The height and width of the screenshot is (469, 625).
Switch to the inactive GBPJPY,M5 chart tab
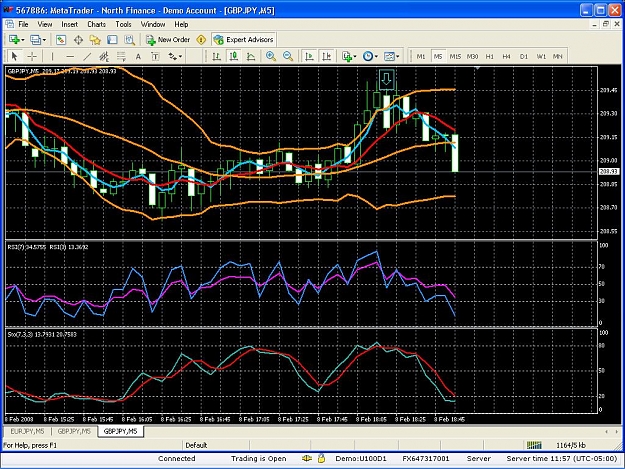[74, 431]
